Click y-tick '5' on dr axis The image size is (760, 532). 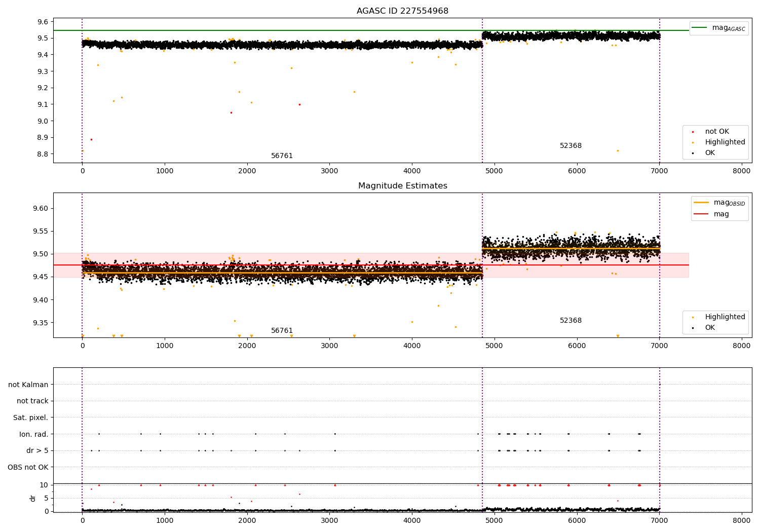(47, 498)
